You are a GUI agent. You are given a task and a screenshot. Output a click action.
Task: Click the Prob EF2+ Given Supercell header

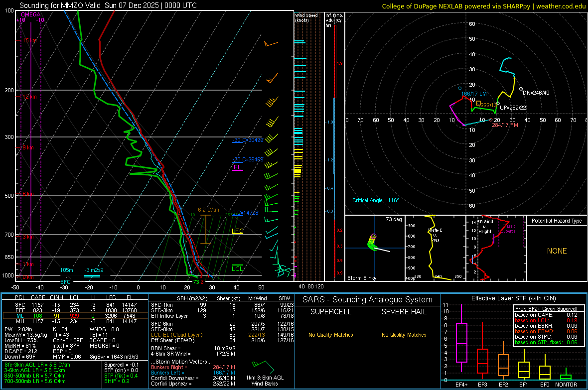(546, 309)
